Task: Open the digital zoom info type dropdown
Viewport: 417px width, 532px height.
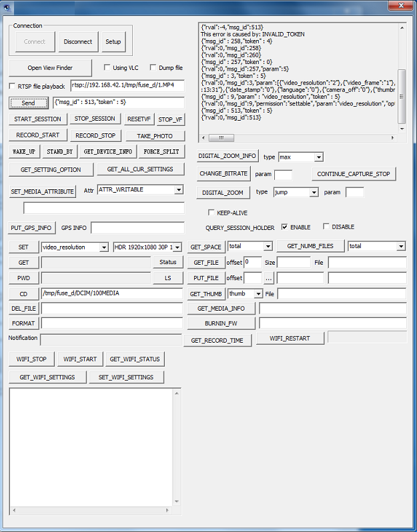Action: tap(318, 157)
